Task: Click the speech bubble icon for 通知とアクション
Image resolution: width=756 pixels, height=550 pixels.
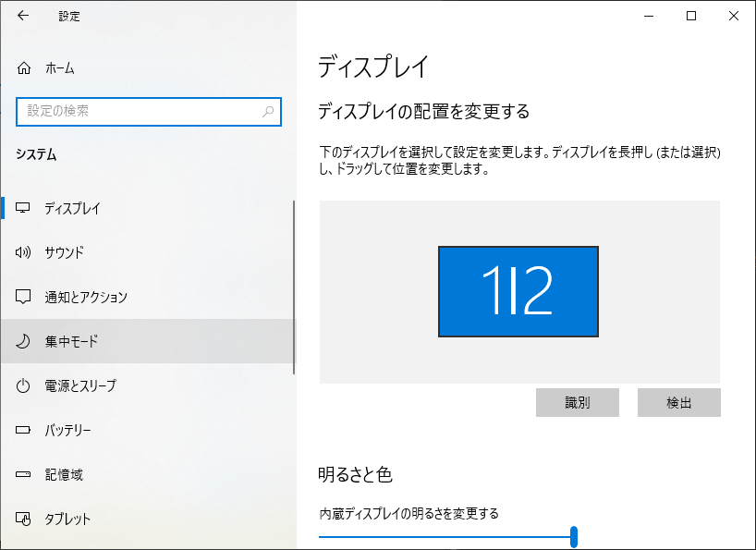Action: click(x=23, y=297)
